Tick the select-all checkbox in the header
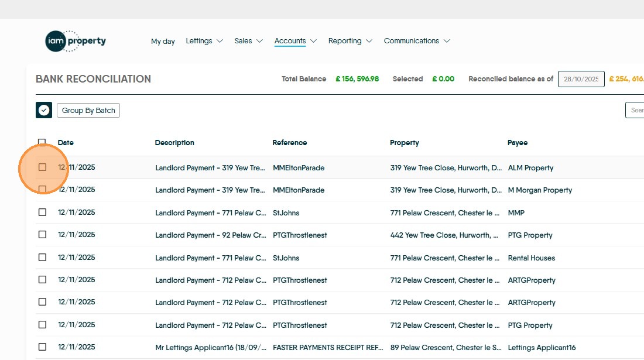The image size is (644, 360). point(42,142)
